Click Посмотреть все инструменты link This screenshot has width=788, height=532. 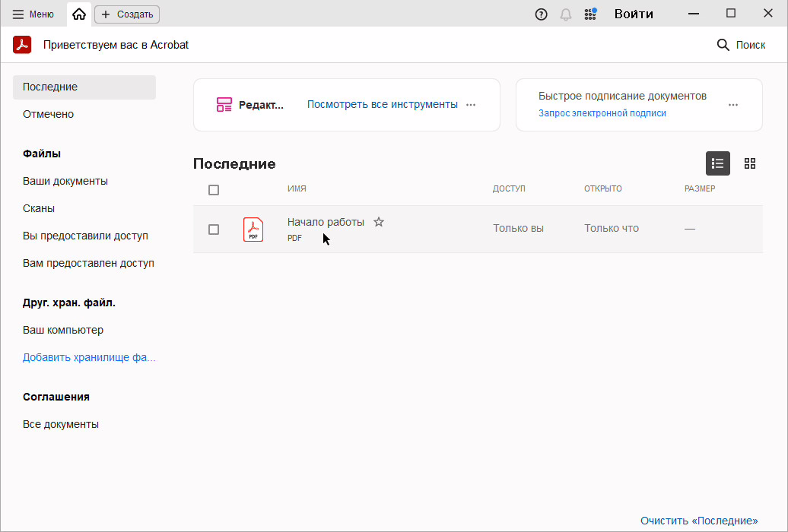(382, 104)
